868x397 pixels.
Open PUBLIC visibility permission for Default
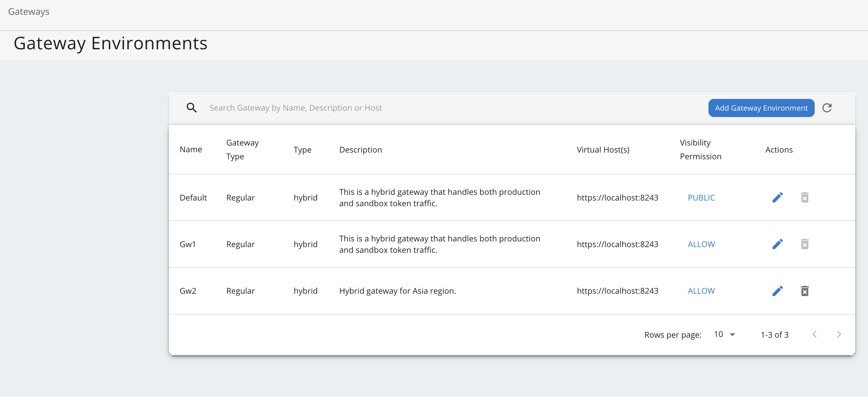pyautogui.click(x=701, y=197)
